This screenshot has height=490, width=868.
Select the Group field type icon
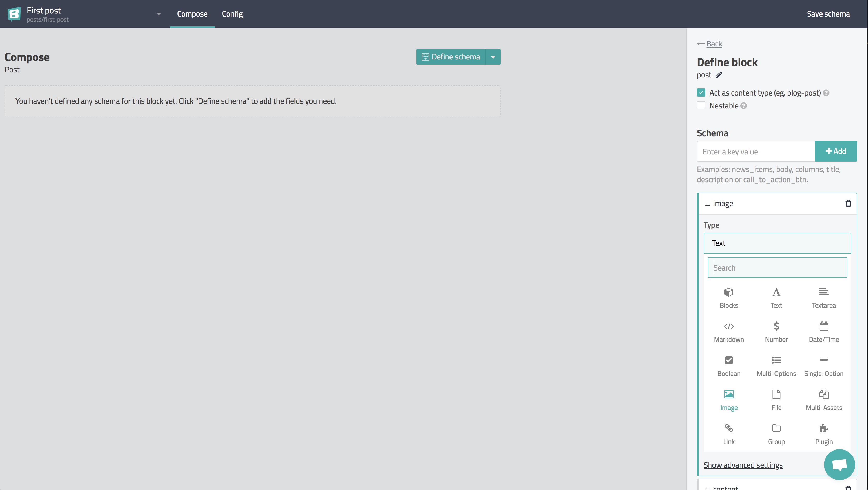pos(776,429)
